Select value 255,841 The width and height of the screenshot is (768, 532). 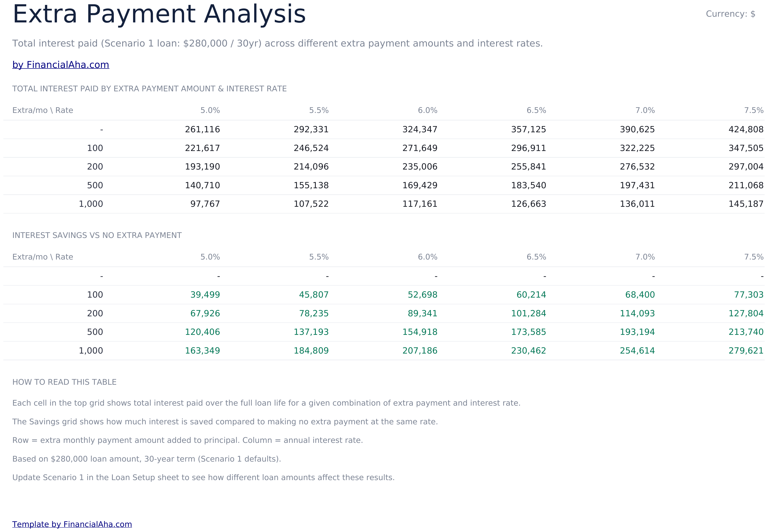pyautogui.click(x=529, y=167)
